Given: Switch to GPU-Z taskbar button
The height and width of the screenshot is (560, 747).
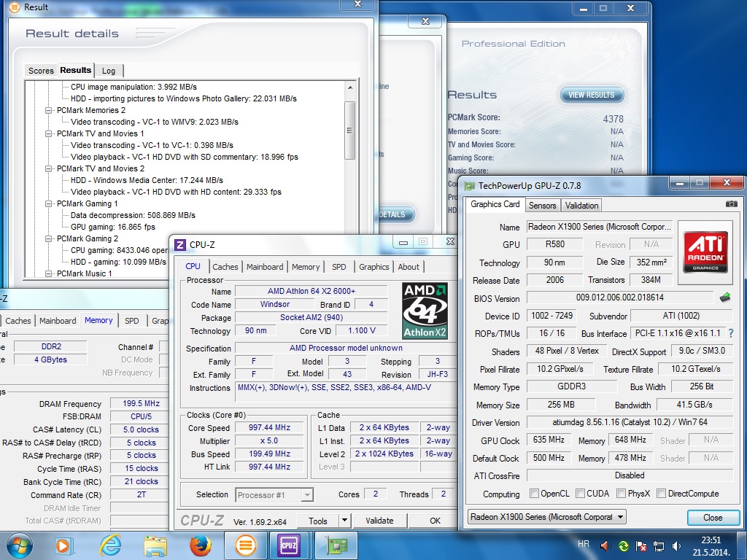Looking at the screenshot, I should (x=334, y=545).
